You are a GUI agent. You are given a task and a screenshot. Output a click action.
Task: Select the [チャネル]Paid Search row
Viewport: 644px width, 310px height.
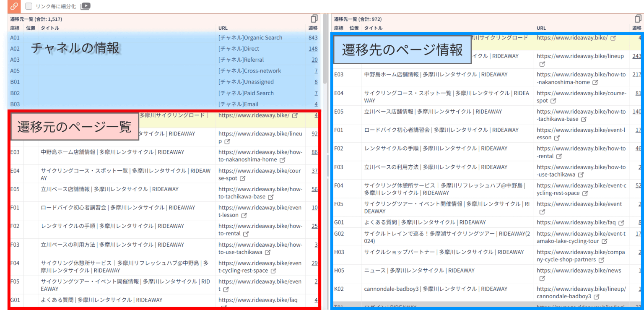coord(164,93)
